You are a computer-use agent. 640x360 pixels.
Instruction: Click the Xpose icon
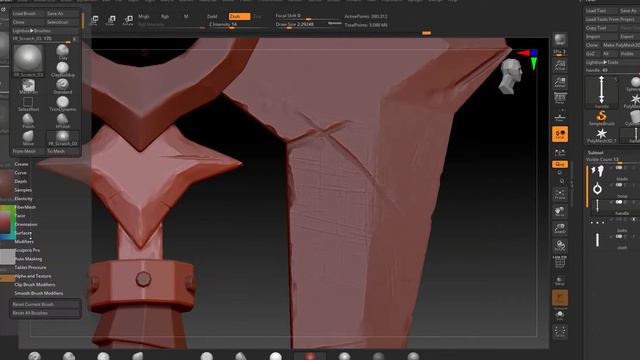click(x=560, y=331)
